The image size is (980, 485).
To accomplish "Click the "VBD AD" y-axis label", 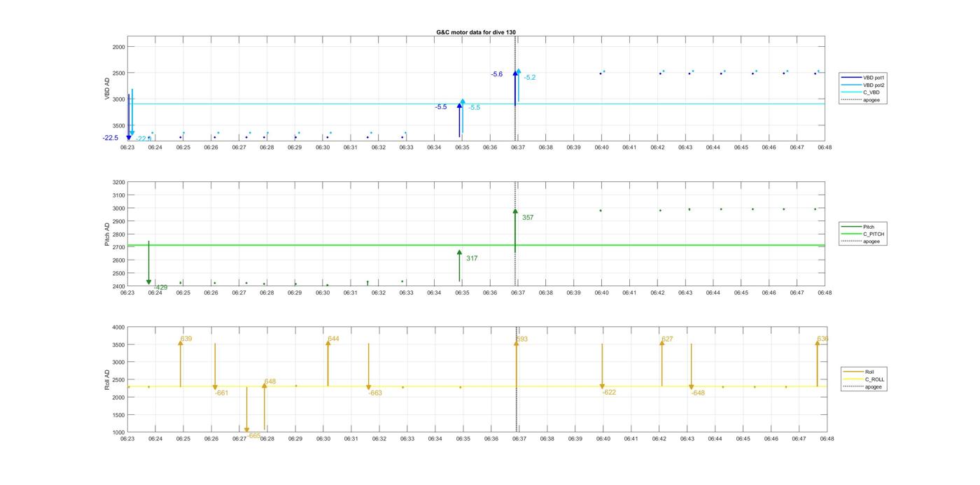I will coord(108,90).
